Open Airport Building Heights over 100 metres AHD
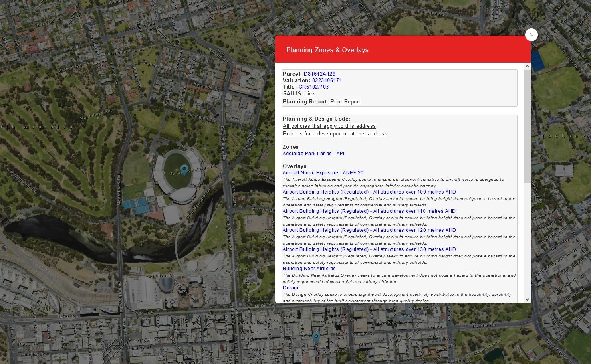591x364 pixels. point(369,192)
